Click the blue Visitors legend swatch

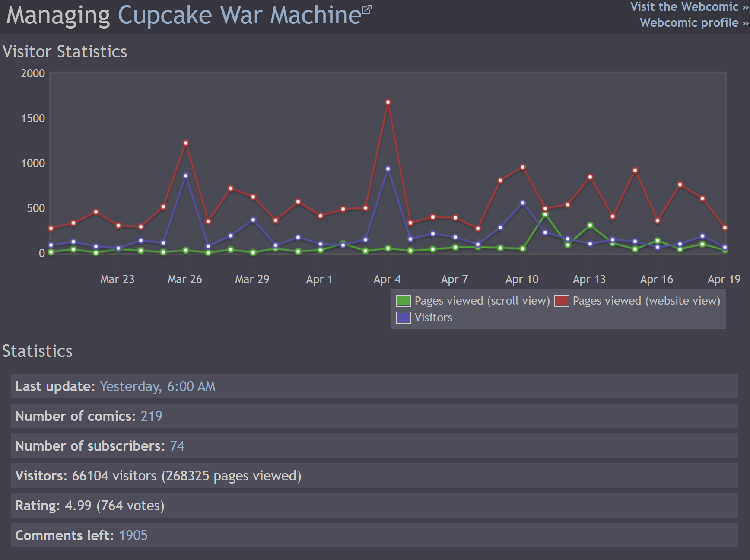[403, 318]
